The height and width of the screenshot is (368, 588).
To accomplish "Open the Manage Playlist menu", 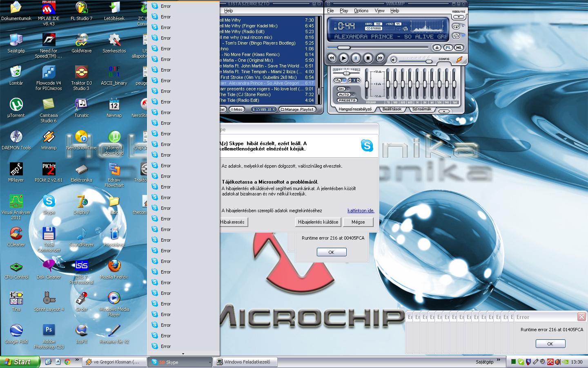I will tap(297, 109).
